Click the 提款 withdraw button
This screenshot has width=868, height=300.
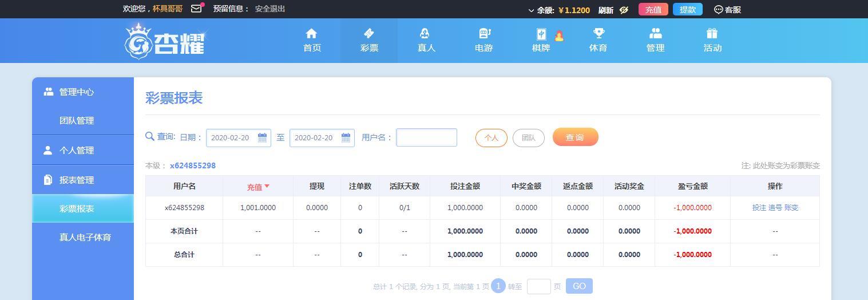687,9
